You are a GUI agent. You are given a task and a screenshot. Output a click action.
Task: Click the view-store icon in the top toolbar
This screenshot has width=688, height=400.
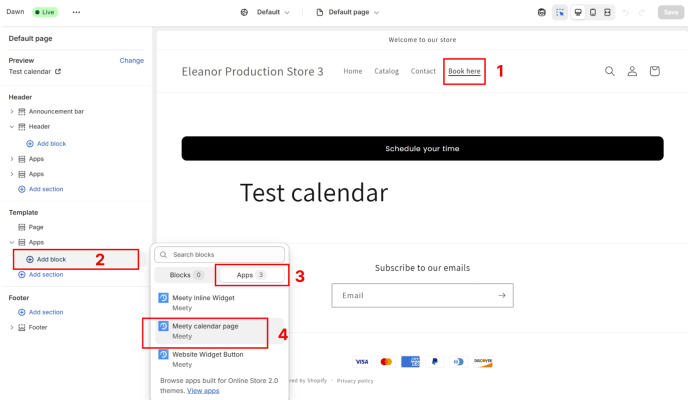541,12
